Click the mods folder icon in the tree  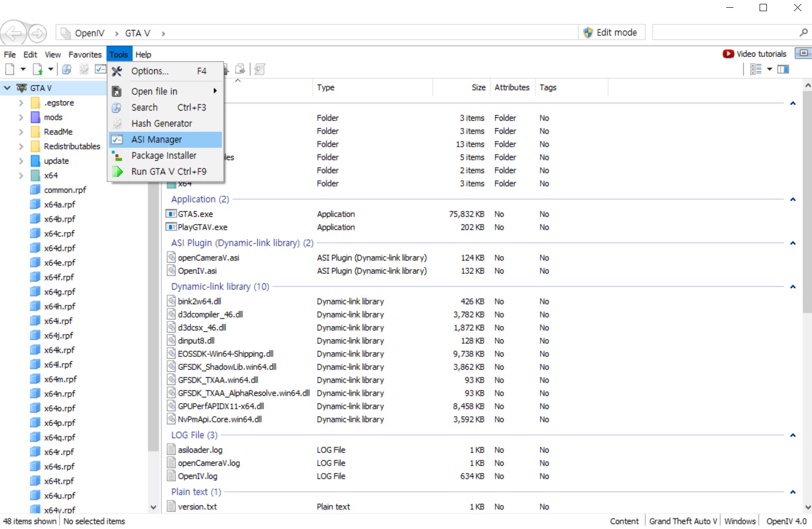coord(35,117)
